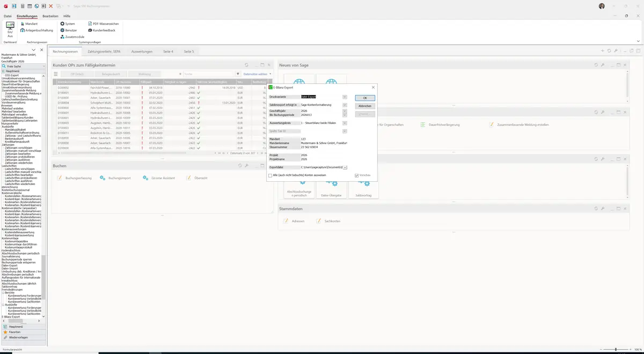644x354 pixels.
Task: Refresh the Kunden OPs panel
Action: [x=247, y=65]
